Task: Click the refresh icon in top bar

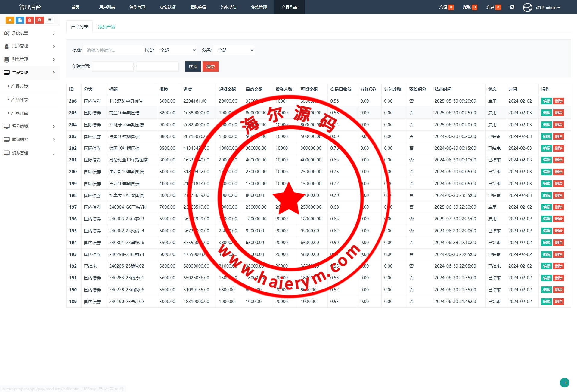Action: pos(512,7)
